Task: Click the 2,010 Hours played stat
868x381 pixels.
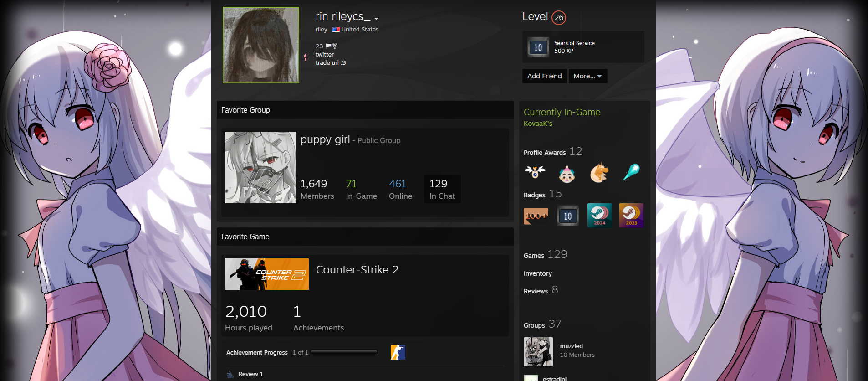Action: point(248,318)
